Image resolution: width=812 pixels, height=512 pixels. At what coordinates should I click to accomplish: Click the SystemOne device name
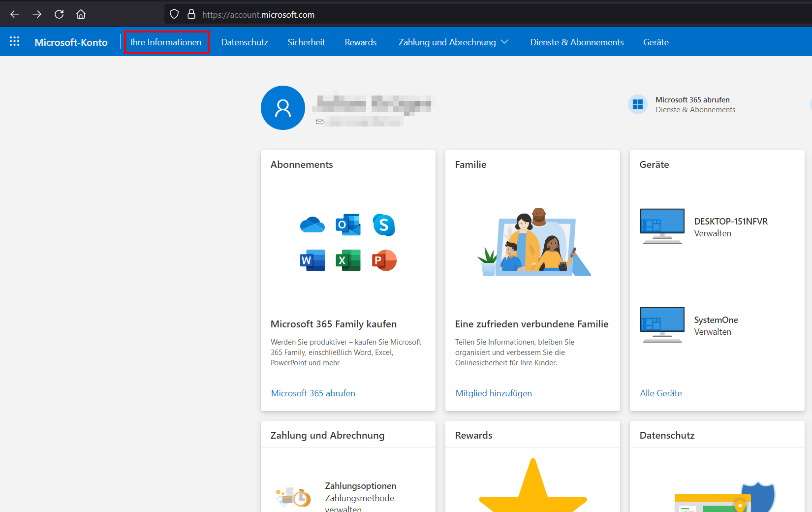716,320
